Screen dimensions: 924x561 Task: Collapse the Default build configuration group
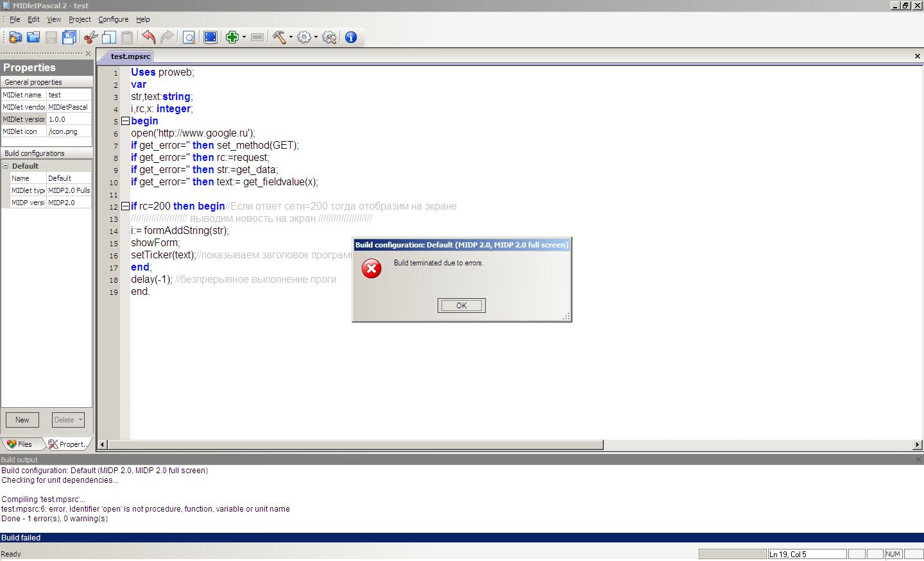click(x=6, y=166)
